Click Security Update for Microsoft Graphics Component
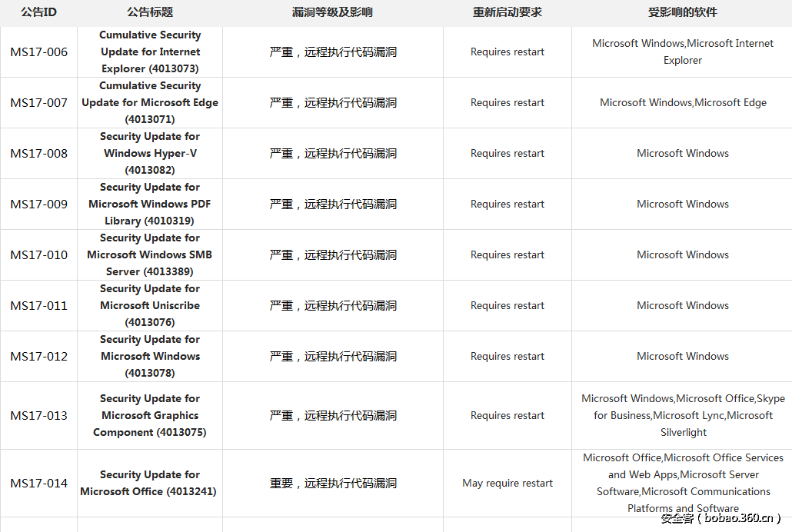The height and width of the screenshot is (532, 792). click(150, 415)
